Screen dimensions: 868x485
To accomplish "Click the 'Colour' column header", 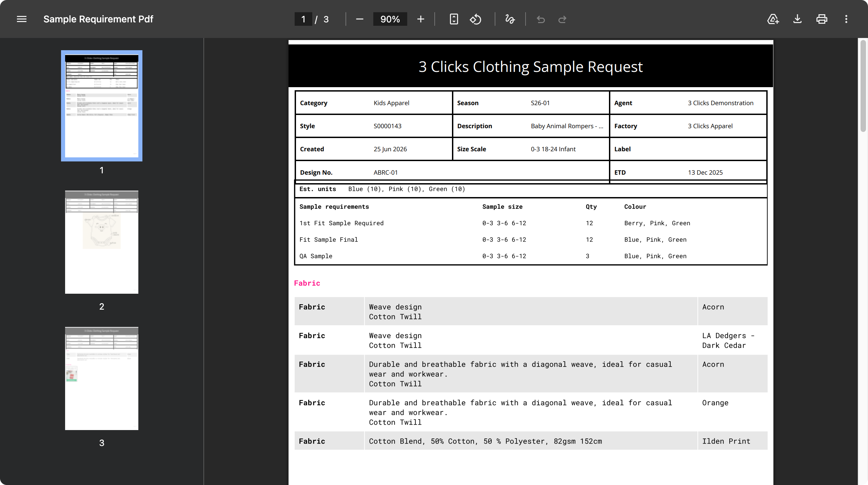I will 635,207.
